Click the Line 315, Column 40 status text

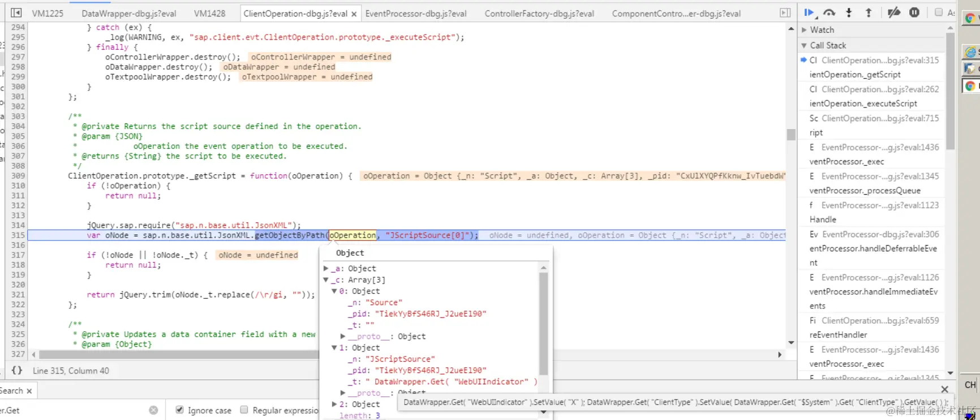pyautogui.click(x=71, y=370)
